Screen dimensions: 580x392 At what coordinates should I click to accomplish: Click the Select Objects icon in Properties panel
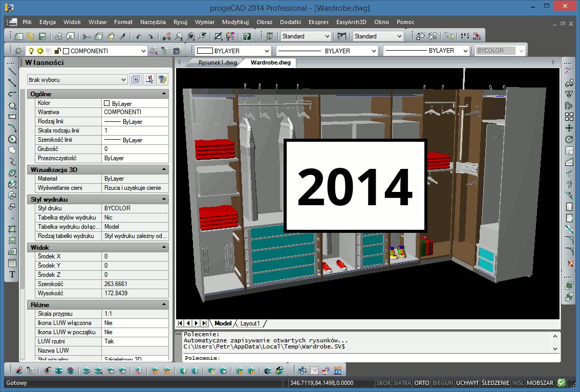[x=149, y=79]
